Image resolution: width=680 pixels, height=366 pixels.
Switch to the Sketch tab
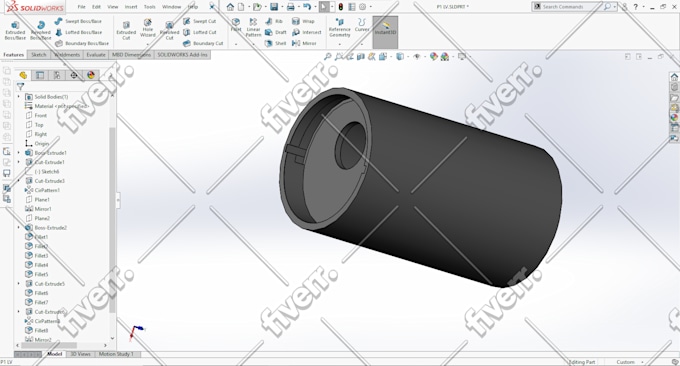tap(38, 55)
